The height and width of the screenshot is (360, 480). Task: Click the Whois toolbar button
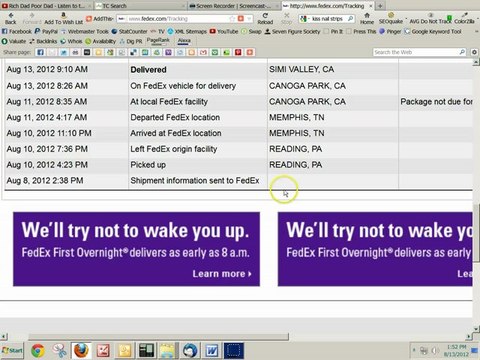71,41
